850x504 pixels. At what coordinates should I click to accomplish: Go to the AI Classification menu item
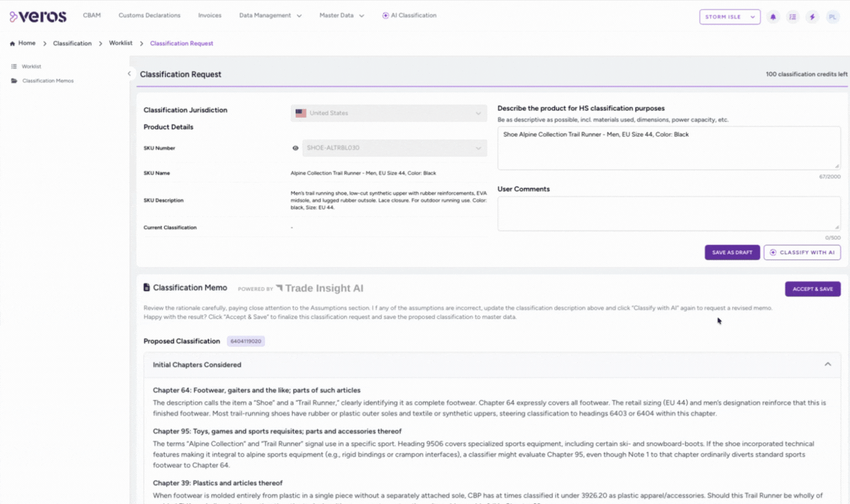pyautogui.click(x=409, y=15)
